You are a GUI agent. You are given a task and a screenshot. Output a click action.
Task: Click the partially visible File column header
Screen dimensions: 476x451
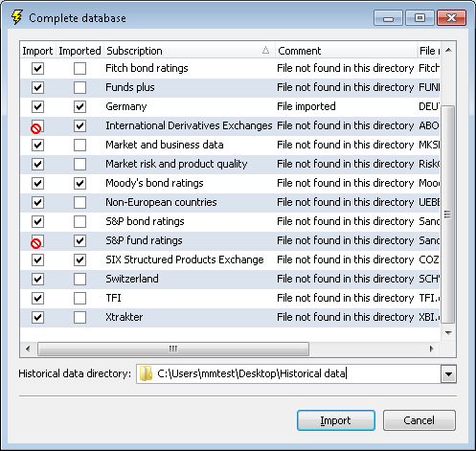click(429, 51)
